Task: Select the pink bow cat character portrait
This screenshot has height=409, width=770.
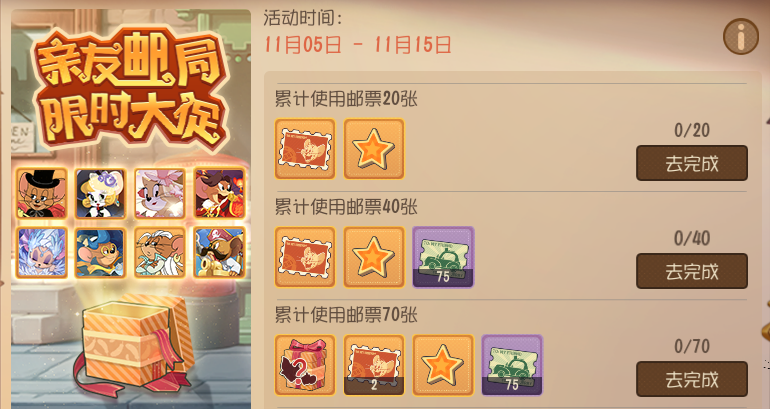Action: (x=160, y=193)
